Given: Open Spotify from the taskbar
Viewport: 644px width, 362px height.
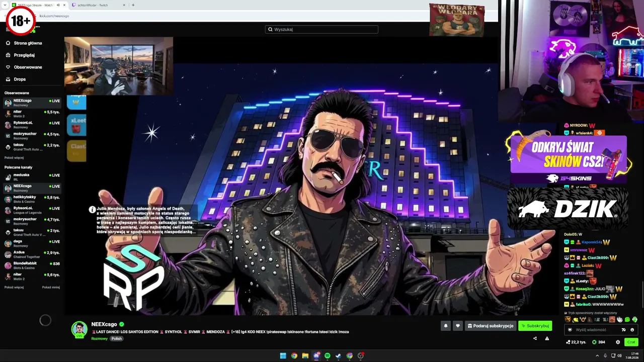Looking at the screenshot, I should (x=327, y=355).
